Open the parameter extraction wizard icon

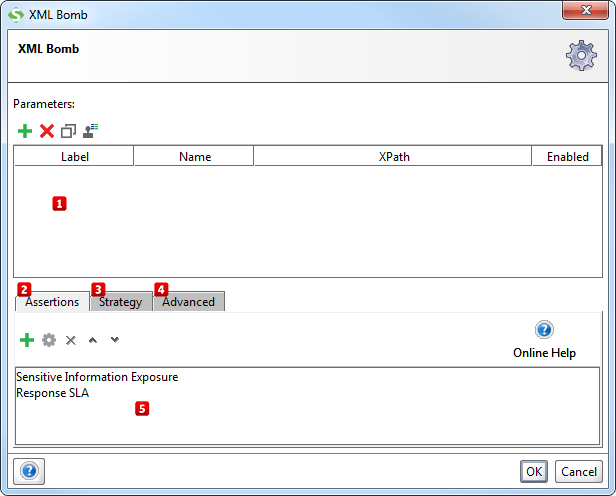click(x=90, y=131)
